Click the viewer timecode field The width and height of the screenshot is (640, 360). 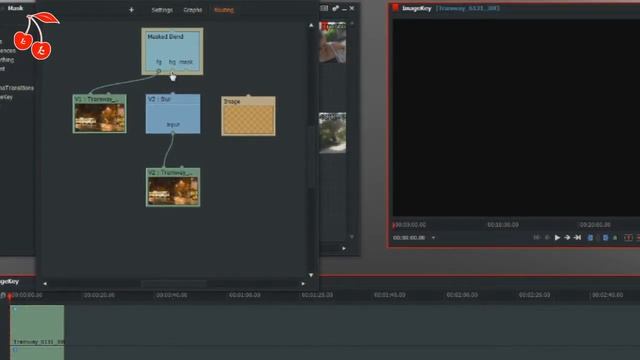[409, 238]
